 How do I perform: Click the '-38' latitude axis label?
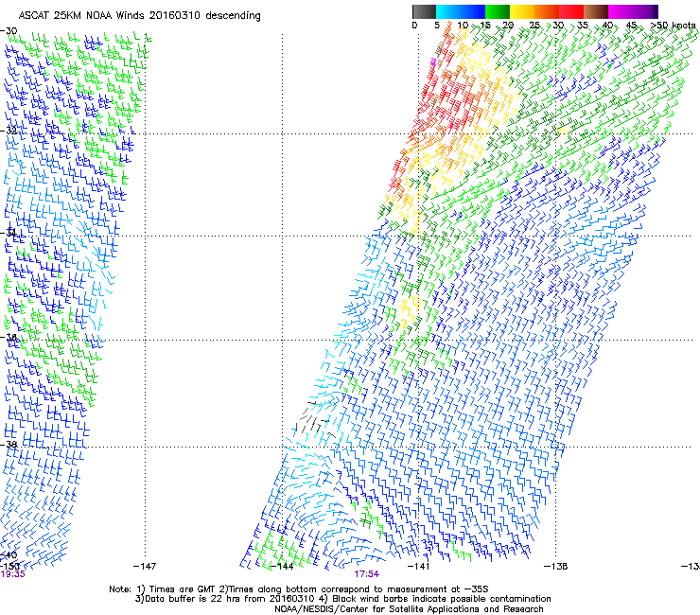point(9,445)
